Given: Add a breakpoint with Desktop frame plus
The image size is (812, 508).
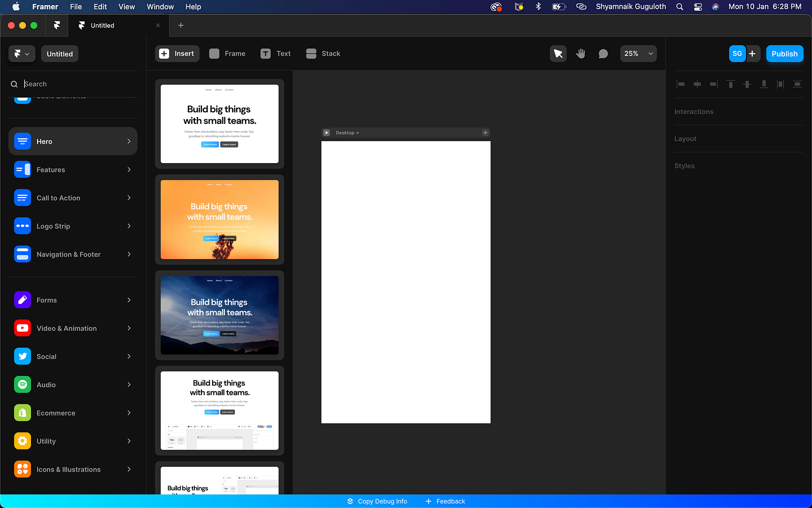Looking at the screenshot, I should 485,133.
